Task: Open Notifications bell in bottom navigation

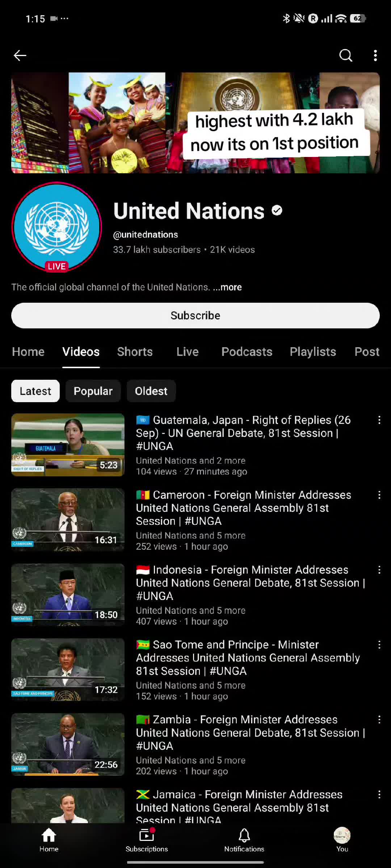Action: click(244, 840)
